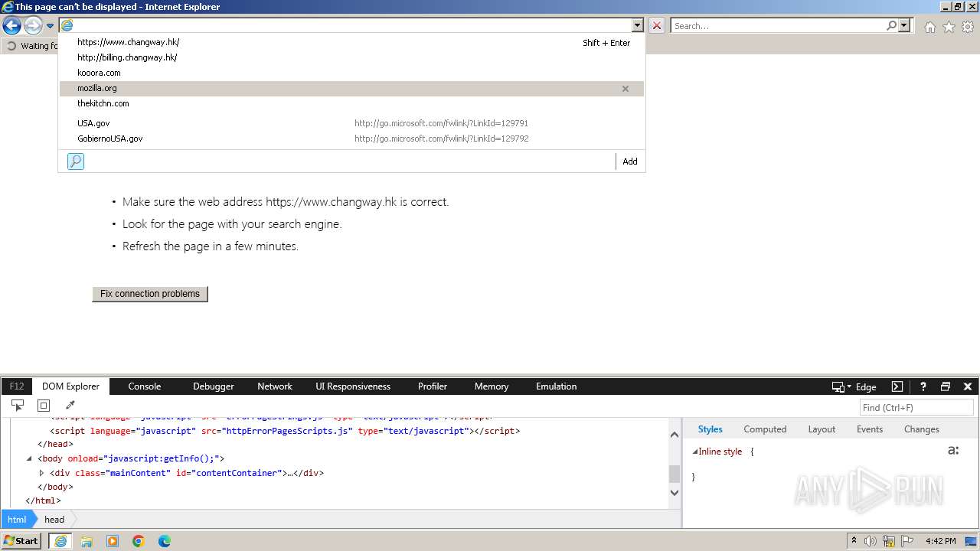Open developer tools help question mark
Viewport: 980px width, 551px height.
click(x=923, y=386)
